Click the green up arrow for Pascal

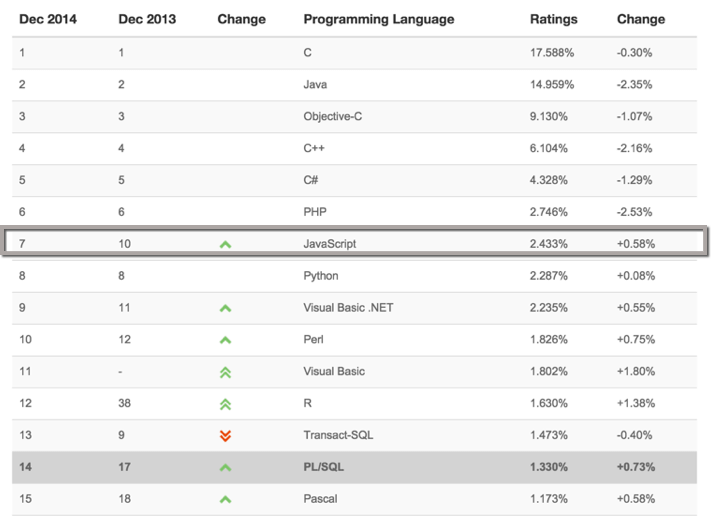pos(225,499)
